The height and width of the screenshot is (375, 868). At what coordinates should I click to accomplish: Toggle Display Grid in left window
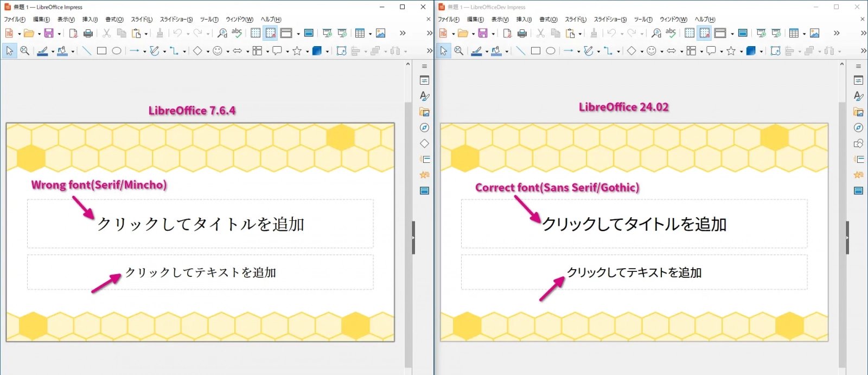pyautogui.click(x=256, y=33)
